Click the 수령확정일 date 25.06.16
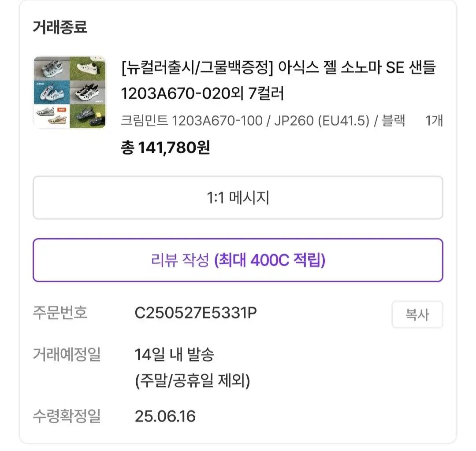 click(165, 416)
